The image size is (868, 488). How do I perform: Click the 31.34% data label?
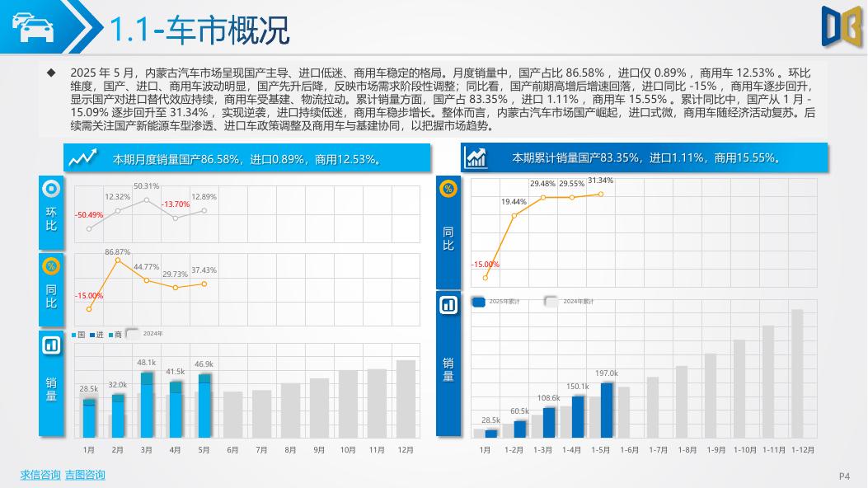601,181
